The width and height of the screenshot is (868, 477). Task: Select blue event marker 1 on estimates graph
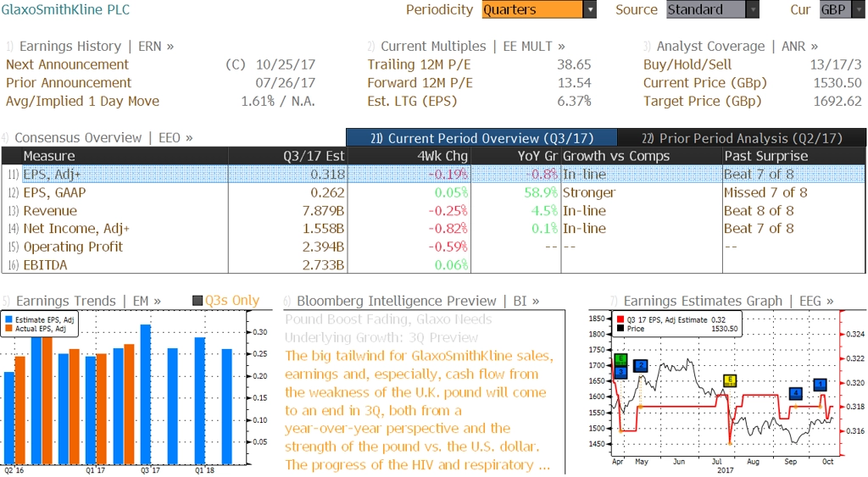coord(820,385)
